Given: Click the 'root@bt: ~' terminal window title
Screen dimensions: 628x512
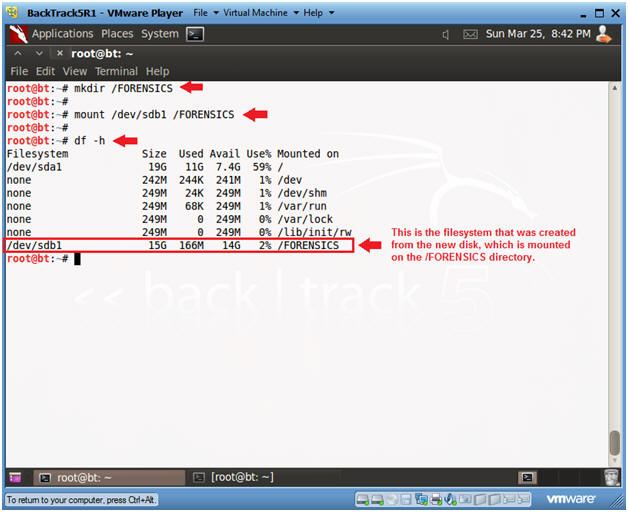Looking at the screenshot, I should pos(102,53).
